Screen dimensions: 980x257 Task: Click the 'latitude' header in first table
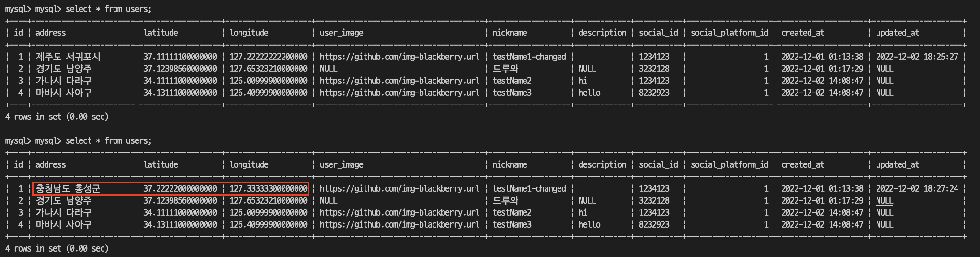(160, 33)
